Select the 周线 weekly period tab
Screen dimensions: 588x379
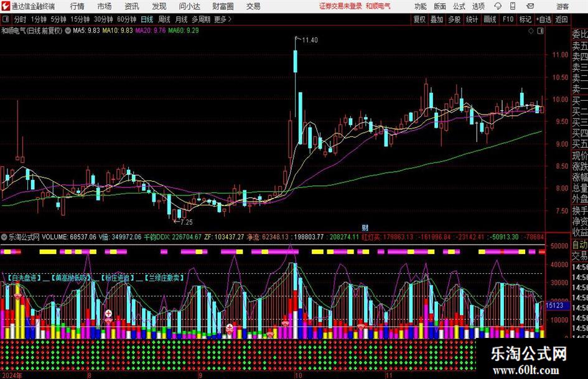[x=164, y=19]
